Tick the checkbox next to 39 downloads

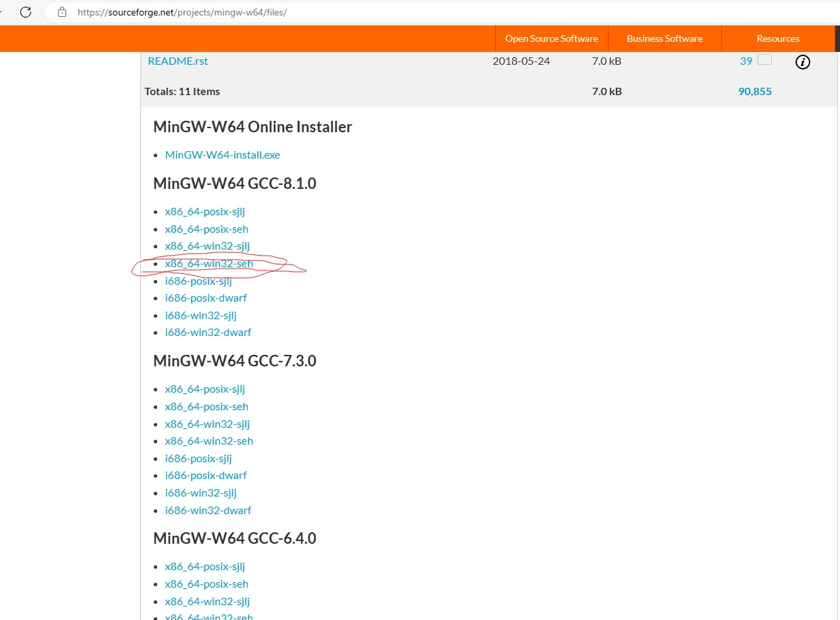click(764, 59)
